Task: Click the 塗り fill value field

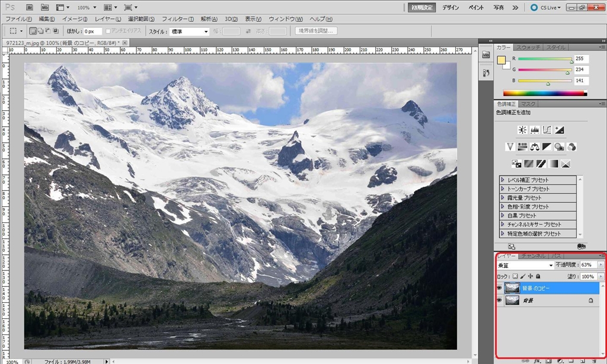Action: 587,276
